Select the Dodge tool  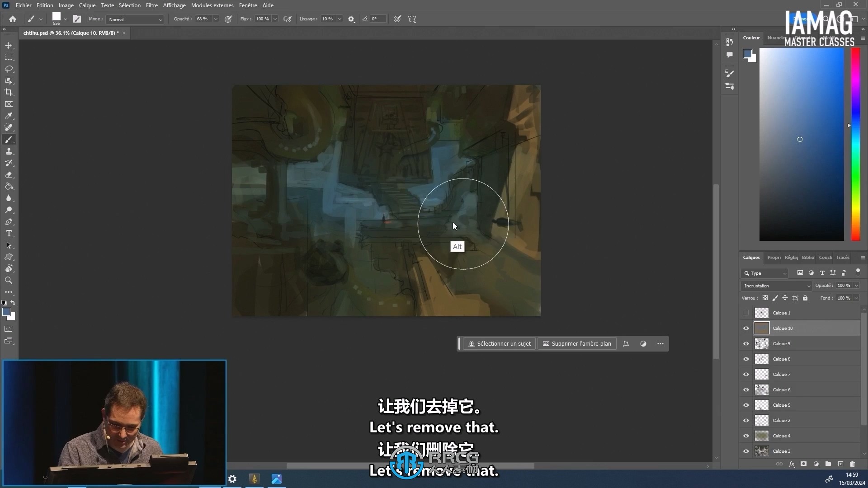pyautogui.click(x=9, y=210)
